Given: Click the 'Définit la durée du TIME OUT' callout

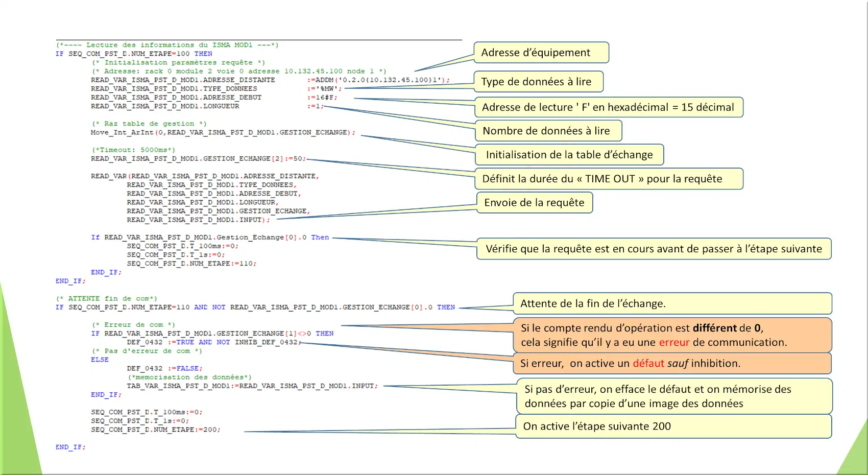Looking at the screenshot, I should click(609, 179).
